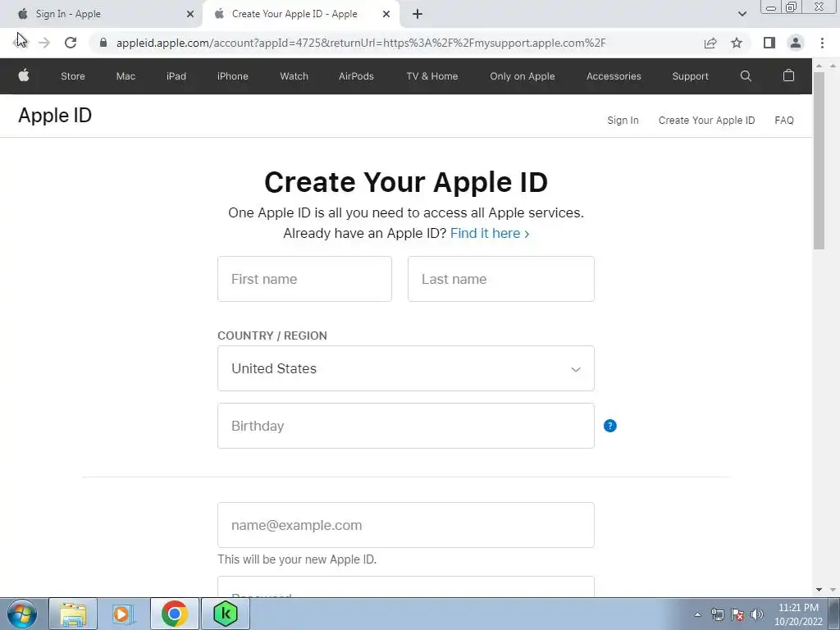View site info via the padlock icon
The width and height of the screenshot is (840, 630).
[x=103, y=43]
